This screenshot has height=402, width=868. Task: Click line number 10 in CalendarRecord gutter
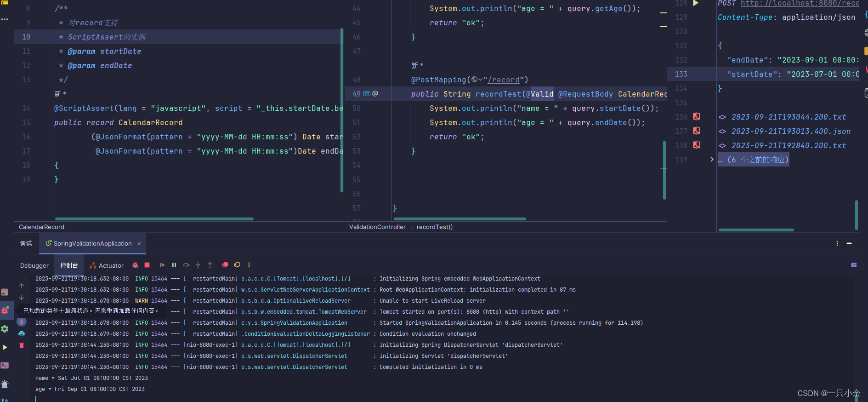pyautogui.click(x=26, y=37)
